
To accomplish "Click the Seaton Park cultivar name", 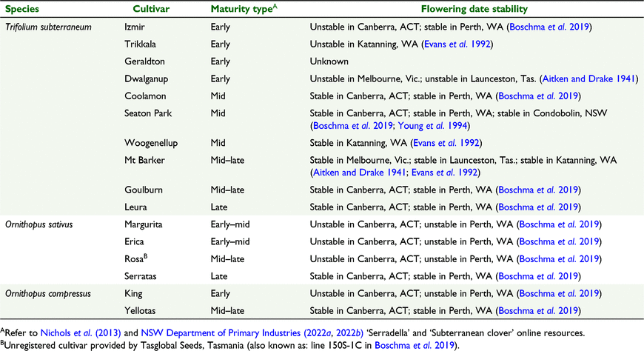I will [x=148, y=113].
